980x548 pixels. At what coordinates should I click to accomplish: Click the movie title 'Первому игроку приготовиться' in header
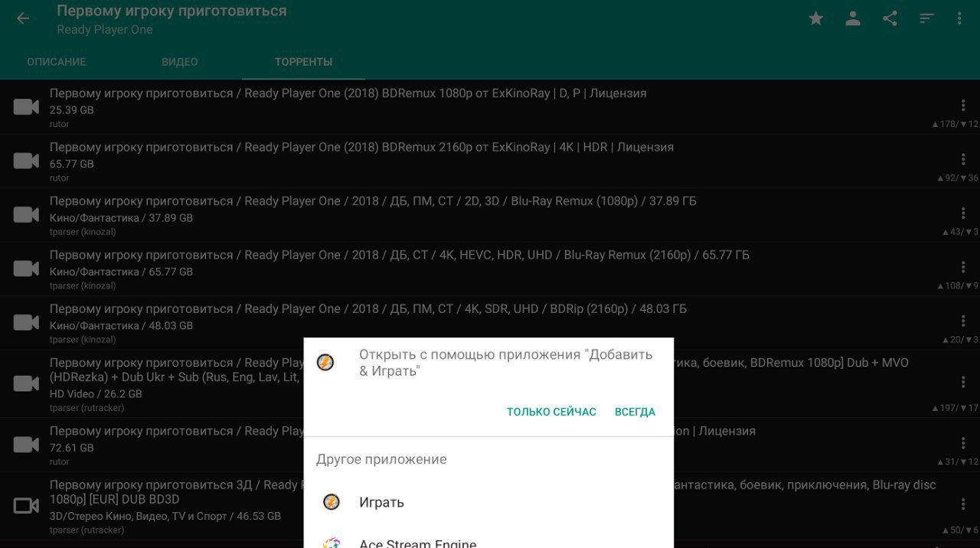point(171,11)
